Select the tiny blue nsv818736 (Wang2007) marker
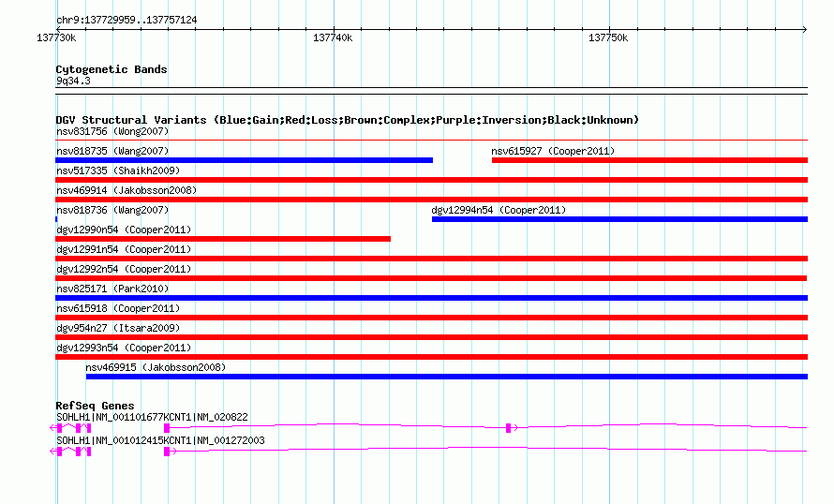 [x=56, y=219]
